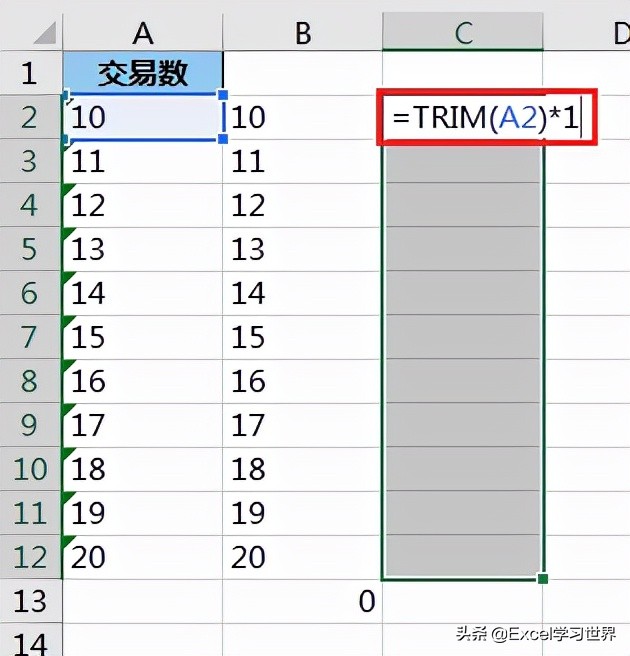Click inside the =TRIM(A2)*1 formula cell
Screen dimensions: 630x656
487,117
